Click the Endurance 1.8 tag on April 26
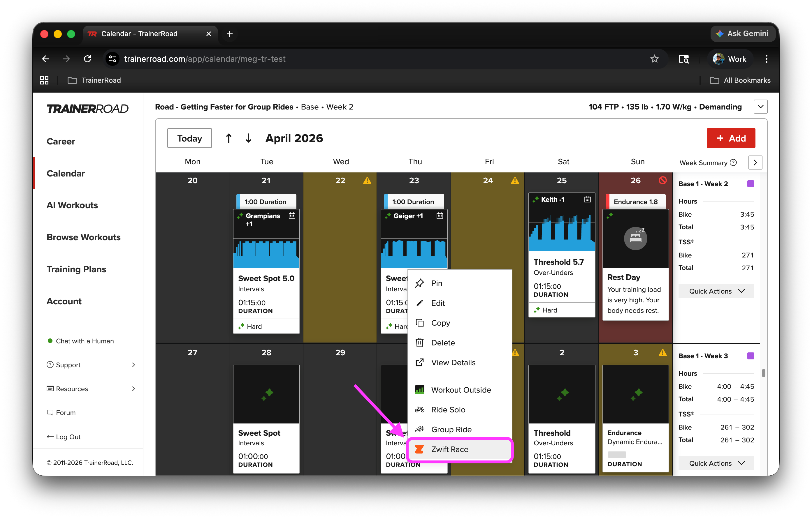Viewport: 812px width, 519px height. (x=636, y=202)
